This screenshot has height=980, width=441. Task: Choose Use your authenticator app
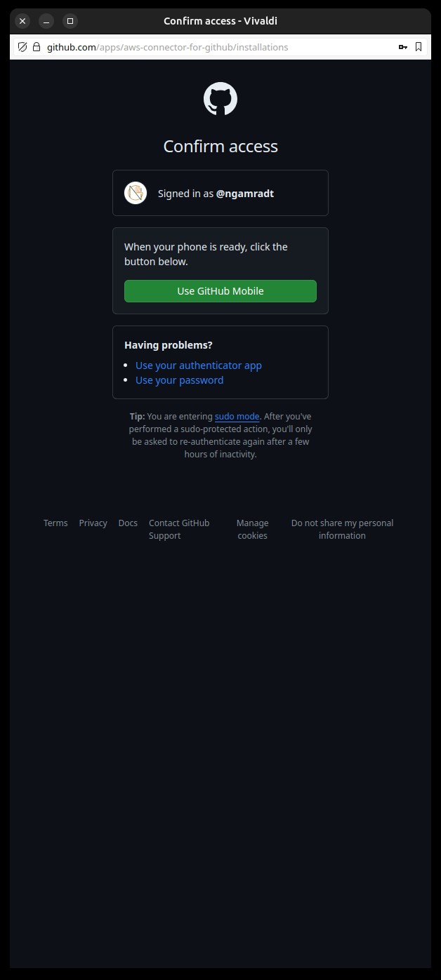(x=199, y=365)
